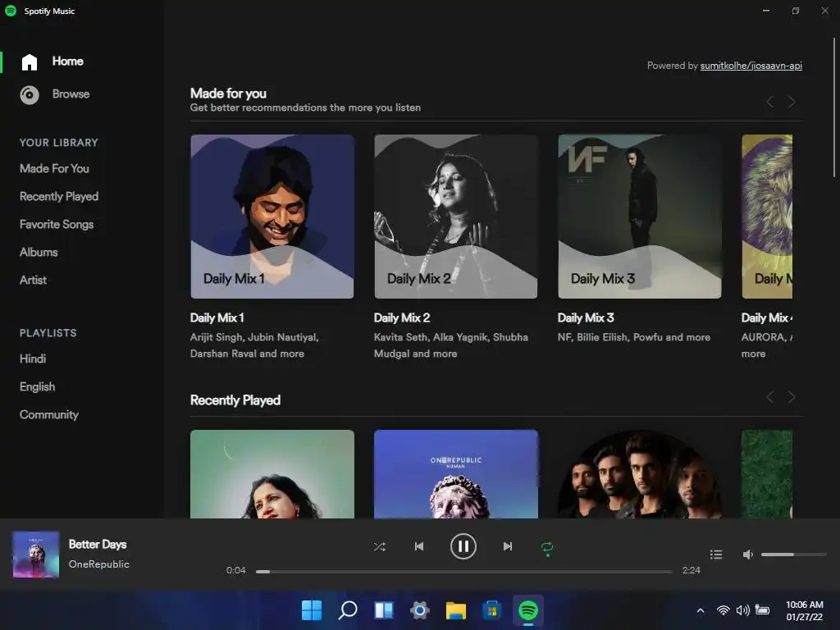This screenshot has width=840, height=630.
Task: Open Daily Mix 3 cover art
Action: [x=640, y=217]
